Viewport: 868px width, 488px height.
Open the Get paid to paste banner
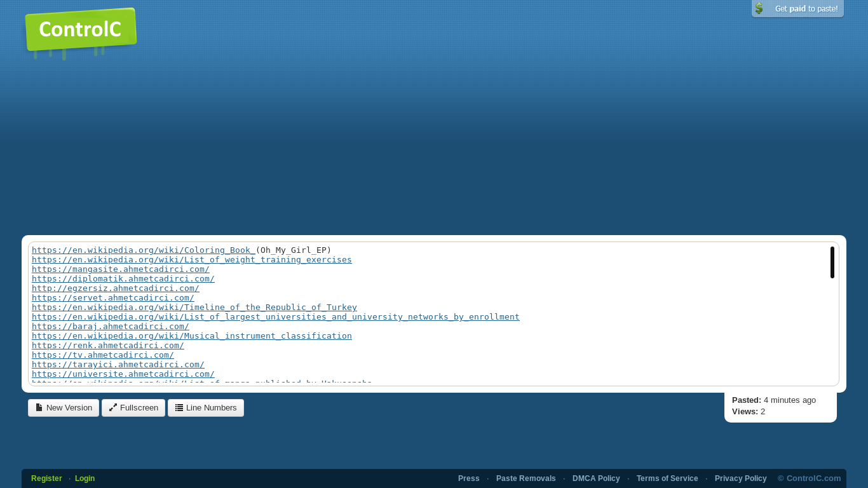pos(797,9)
